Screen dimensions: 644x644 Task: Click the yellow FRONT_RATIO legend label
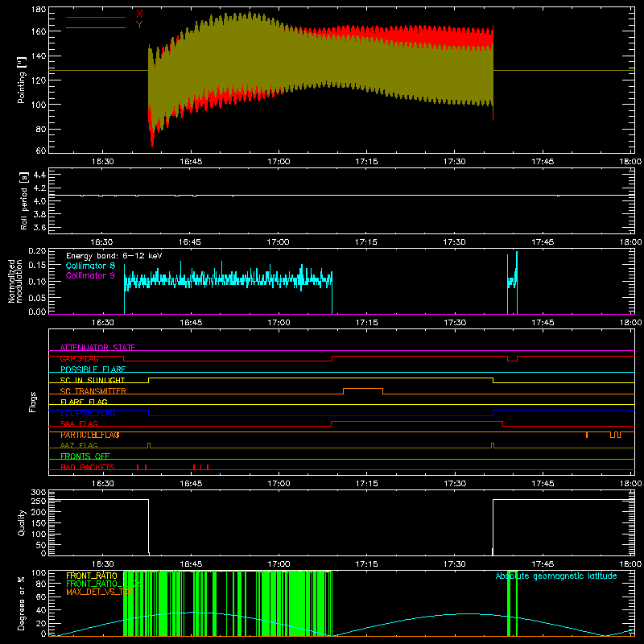92,576
